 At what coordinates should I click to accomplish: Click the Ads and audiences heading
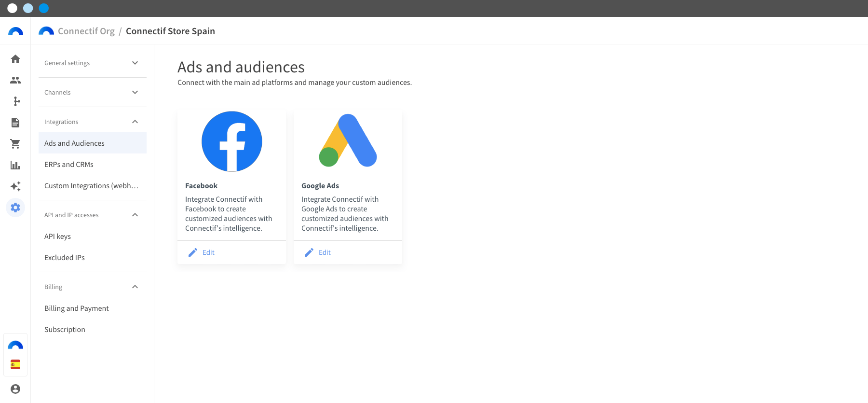[241, 67]
